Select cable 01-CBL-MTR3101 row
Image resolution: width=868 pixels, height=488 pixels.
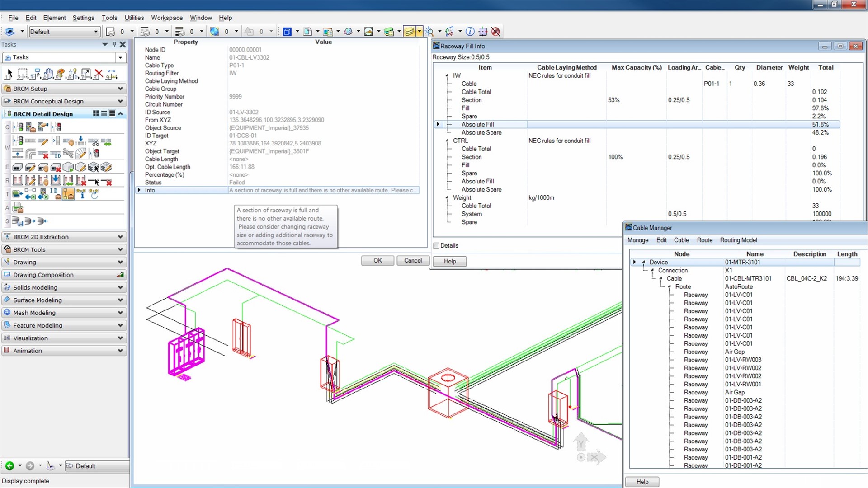pos(746,278)
